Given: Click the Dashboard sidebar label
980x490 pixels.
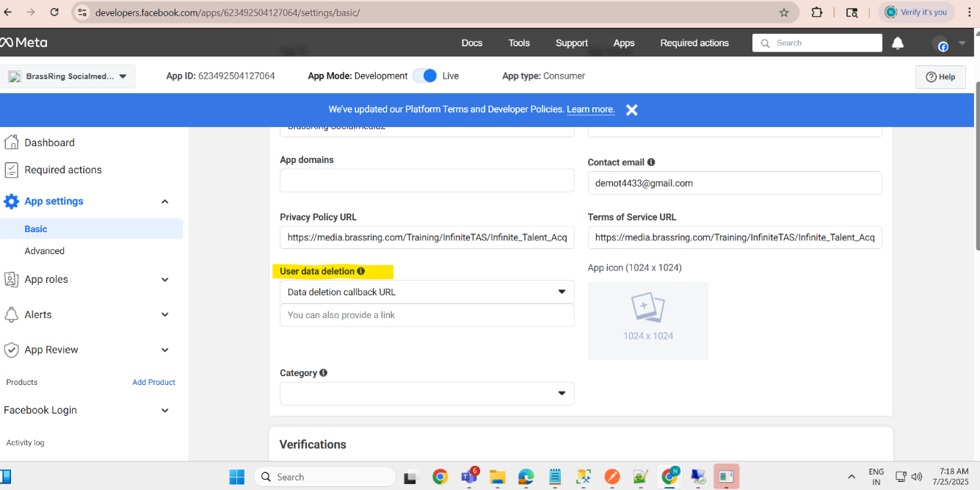Looking at the screenshot, I should [x=50, y=143].
